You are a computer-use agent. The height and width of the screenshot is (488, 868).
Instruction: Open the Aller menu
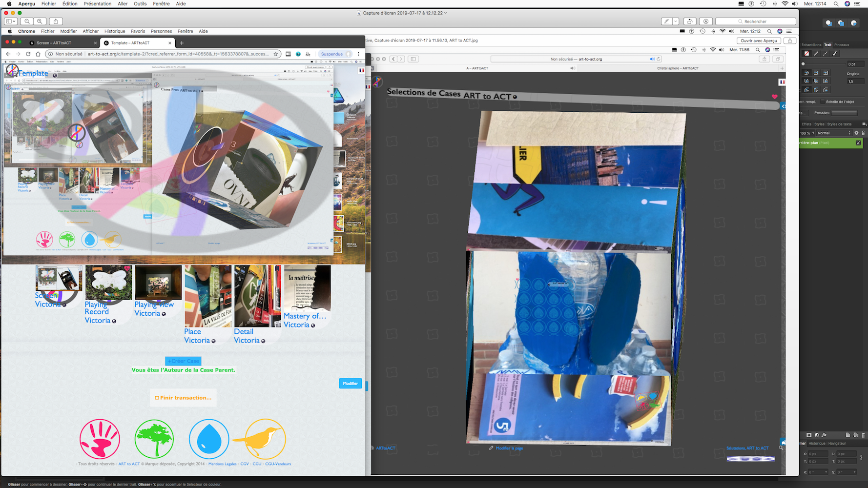pyautogui.click(x=123, y=3)
